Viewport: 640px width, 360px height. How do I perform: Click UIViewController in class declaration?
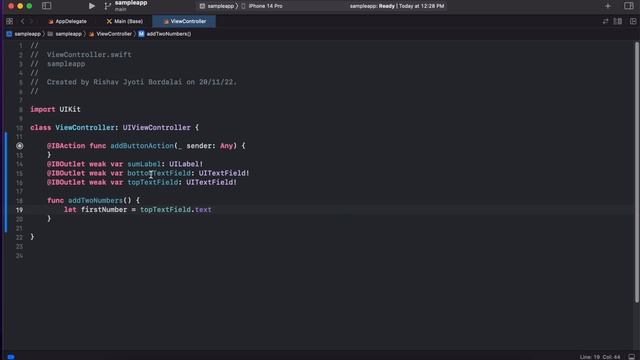click(x=156, y=128)
